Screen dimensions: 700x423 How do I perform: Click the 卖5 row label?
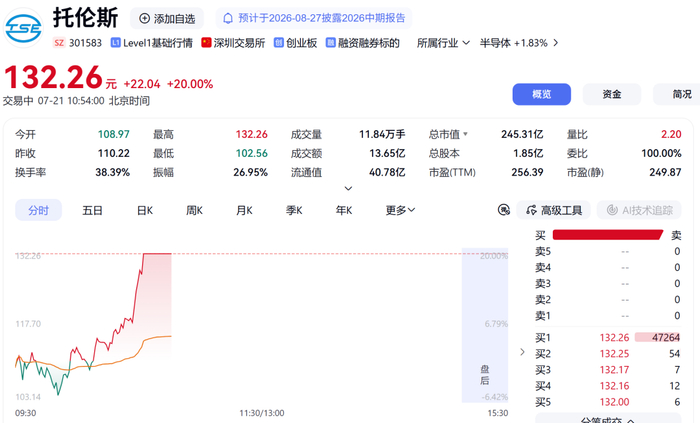[x=543, y=252]
